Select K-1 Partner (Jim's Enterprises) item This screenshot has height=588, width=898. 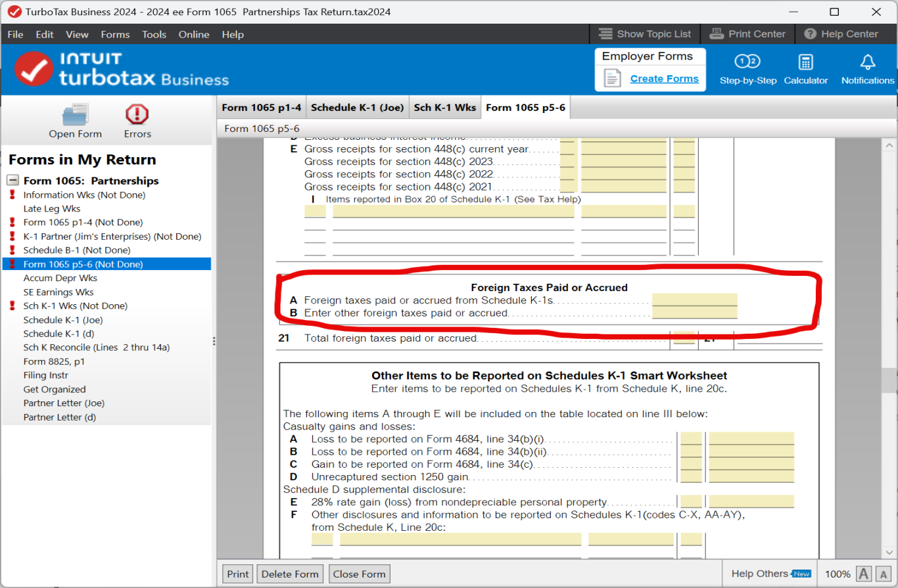pyautogui.click(x=112, y=236)
